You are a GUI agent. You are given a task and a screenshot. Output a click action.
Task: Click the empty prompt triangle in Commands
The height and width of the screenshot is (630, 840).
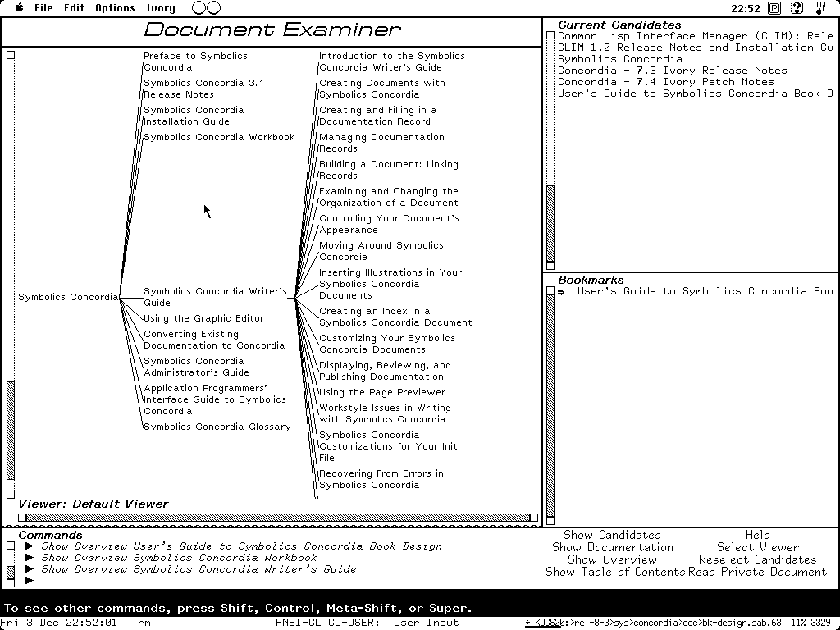29,580
